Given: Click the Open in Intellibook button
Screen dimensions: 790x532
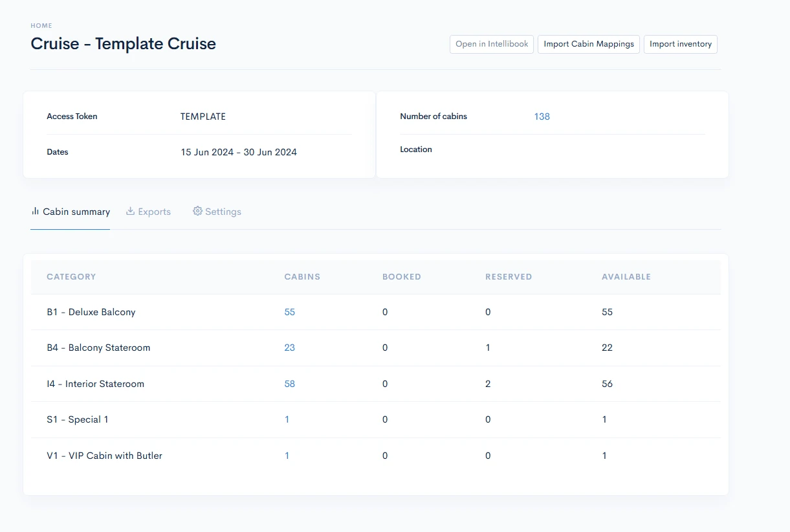Looking at the screenshot, I should [492, 44].
